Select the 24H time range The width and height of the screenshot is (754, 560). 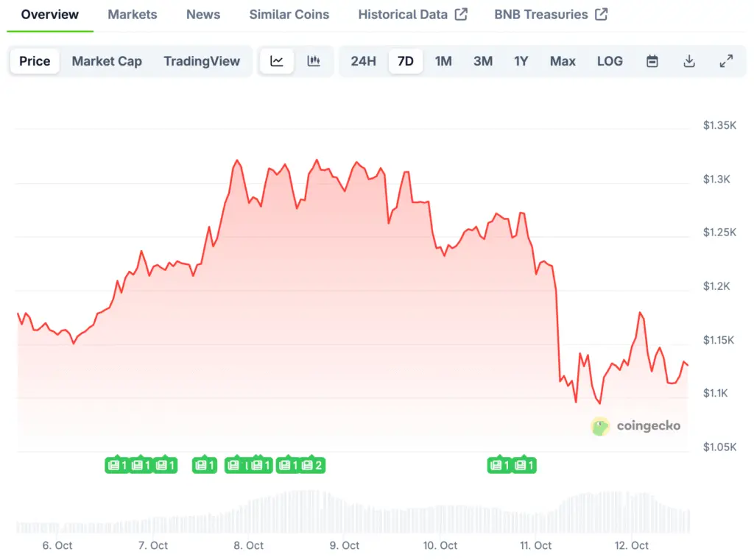(363, 61)
